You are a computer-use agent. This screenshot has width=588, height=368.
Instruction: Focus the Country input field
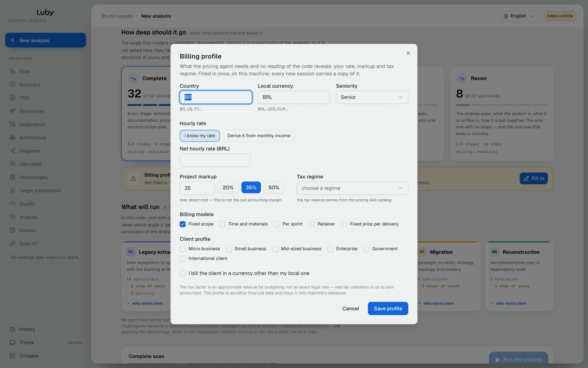click(216, 97)
